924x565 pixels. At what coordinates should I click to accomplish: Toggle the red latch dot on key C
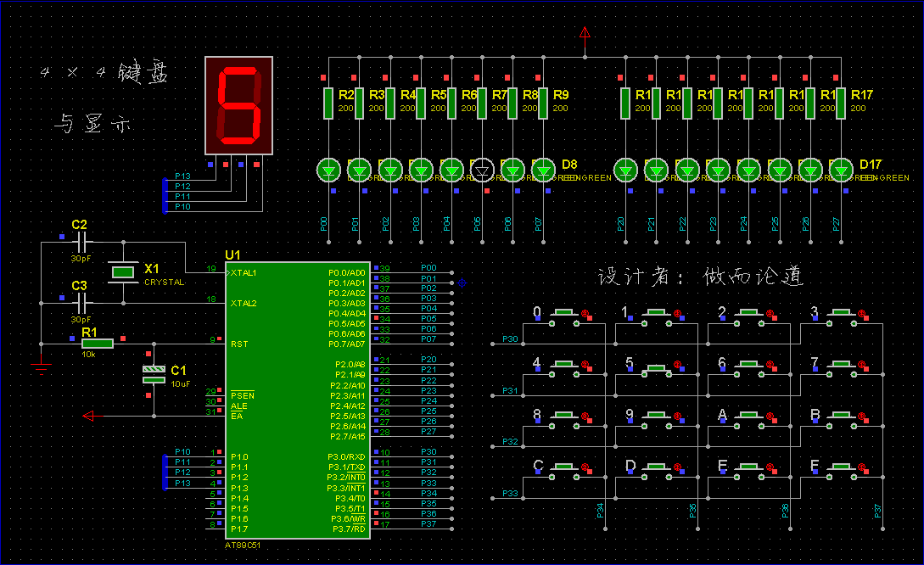click(x=585, y=467)
